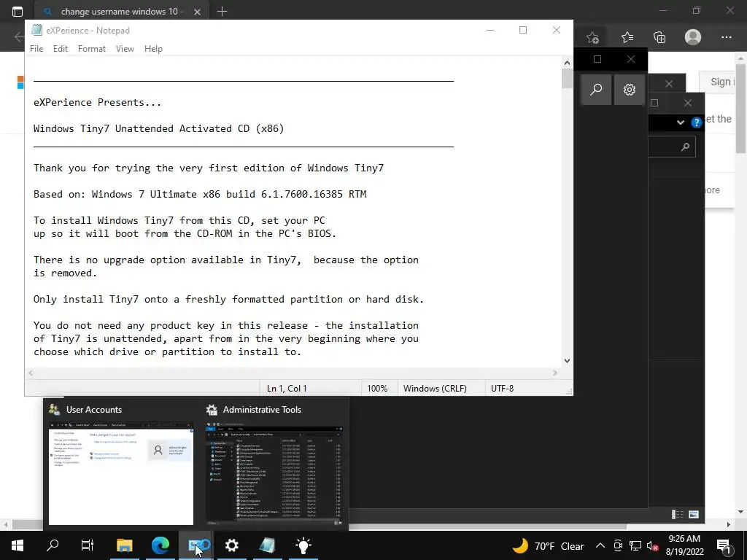Close the 'change username windows 10' tab

pos(197,12)
